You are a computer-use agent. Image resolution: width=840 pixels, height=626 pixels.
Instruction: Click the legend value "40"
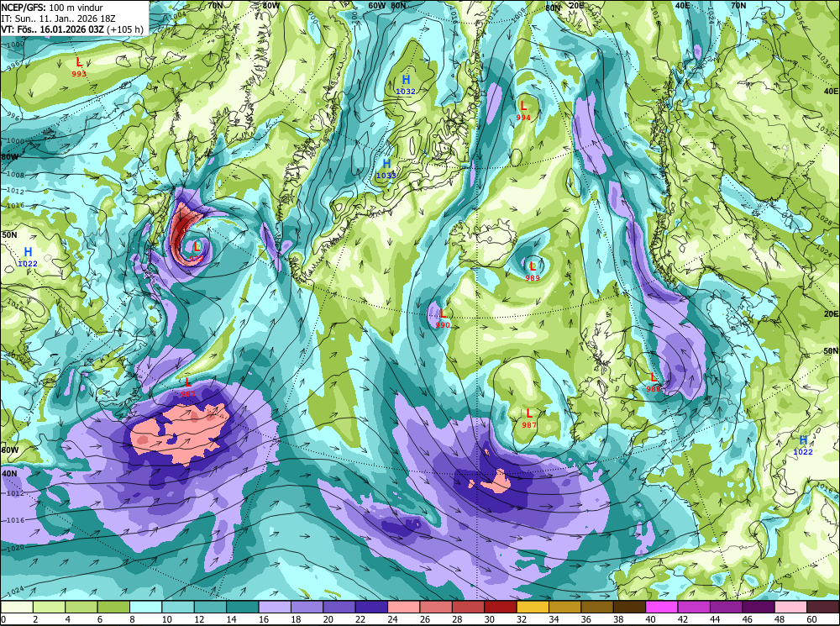tap(650, 619)
